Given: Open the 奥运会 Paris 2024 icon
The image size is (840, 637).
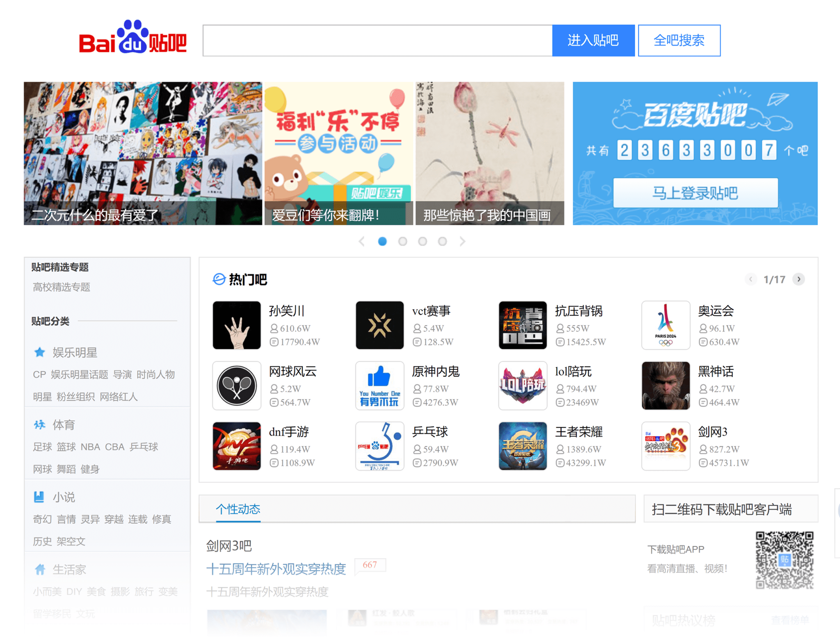Looking at the screenshot, I should click(666, 325).
